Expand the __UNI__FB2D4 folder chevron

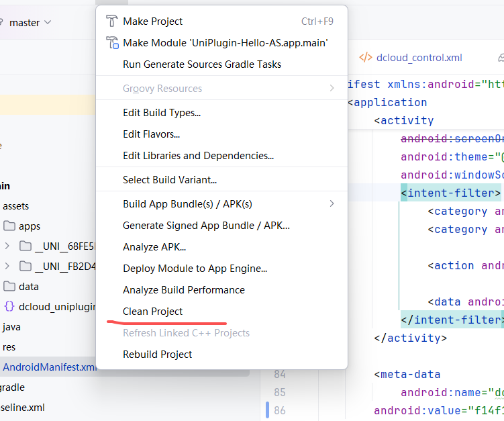point(7,266)
